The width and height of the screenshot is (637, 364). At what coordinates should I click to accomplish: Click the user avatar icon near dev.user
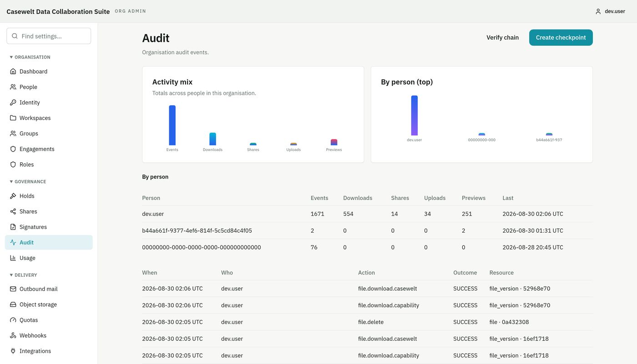pos(598,11)
